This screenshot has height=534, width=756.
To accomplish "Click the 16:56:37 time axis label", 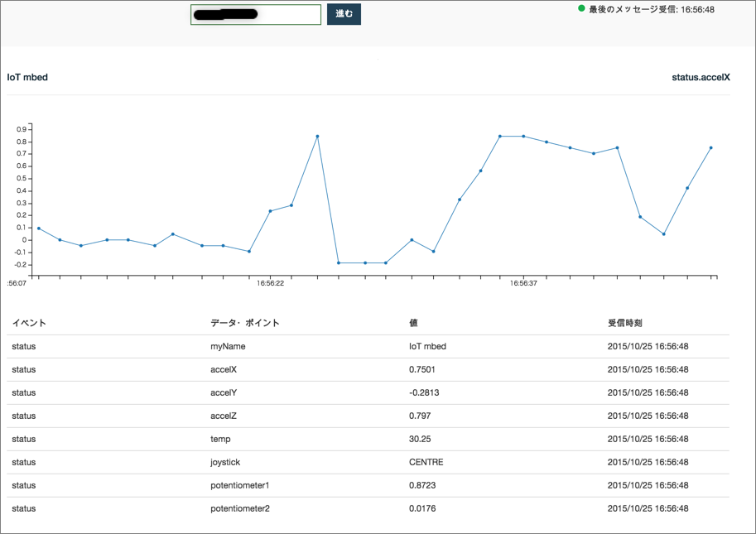I will pos(523,283).
